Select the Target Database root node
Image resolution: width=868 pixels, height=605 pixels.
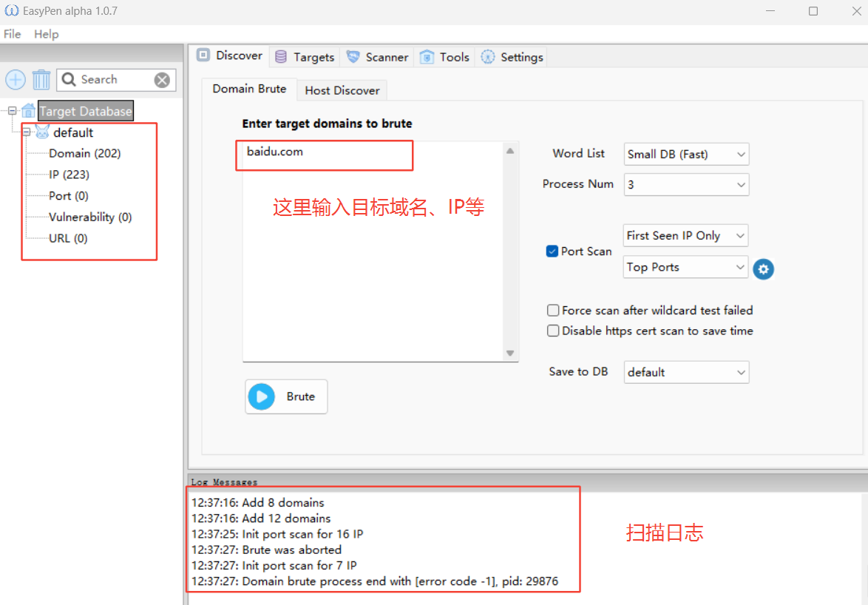[86, 111]
